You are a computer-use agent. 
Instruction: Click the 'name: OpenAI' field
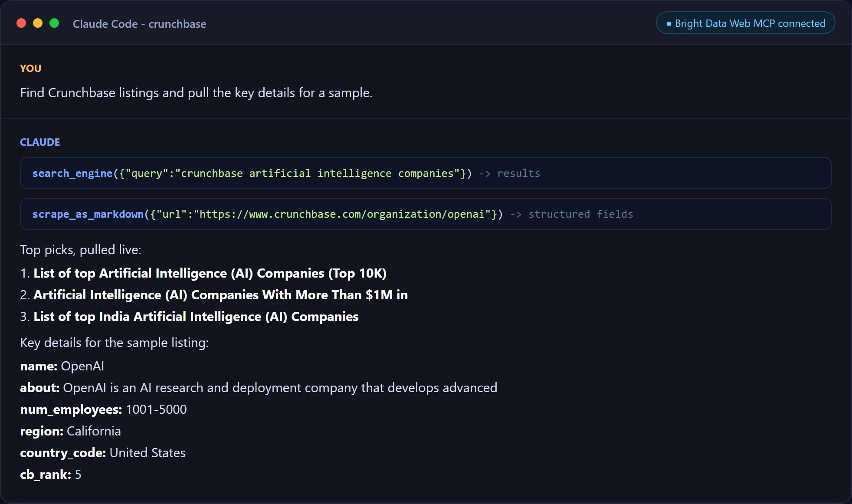click(62, 366)
